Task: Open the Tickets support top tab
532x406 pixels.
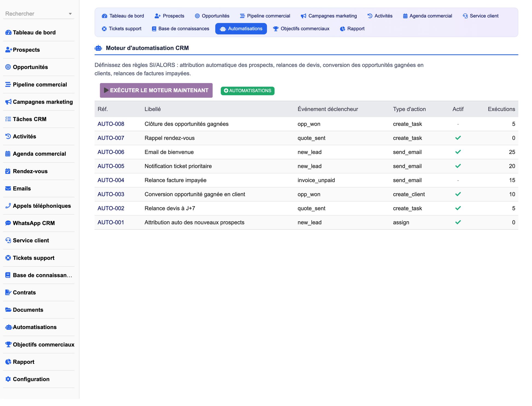Action: coord(122,29)
